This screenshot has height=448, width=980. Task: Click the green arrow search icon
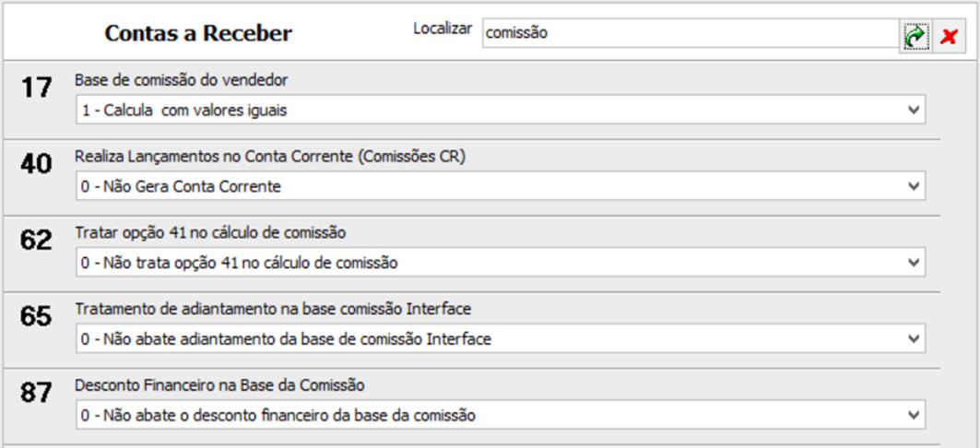pyautogui.click(x=915, y=36)
